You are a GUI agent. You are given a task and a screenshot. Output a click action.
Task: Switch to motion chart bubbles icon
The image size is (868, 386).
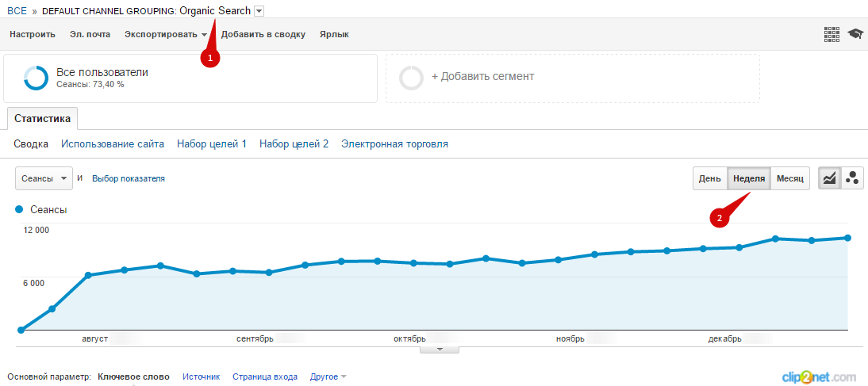coord(852,178)
